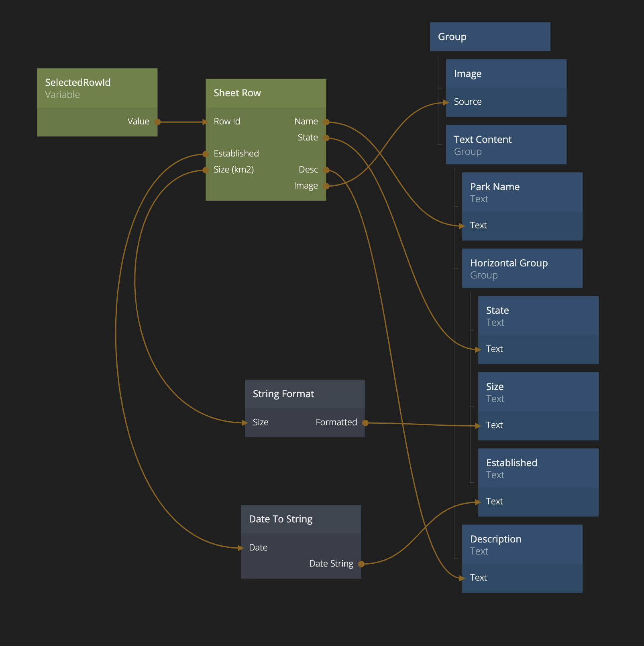Click the Text input of Description node
This screenshot has width=644, height=646.
pyautogui.click(x=478, y=578)
